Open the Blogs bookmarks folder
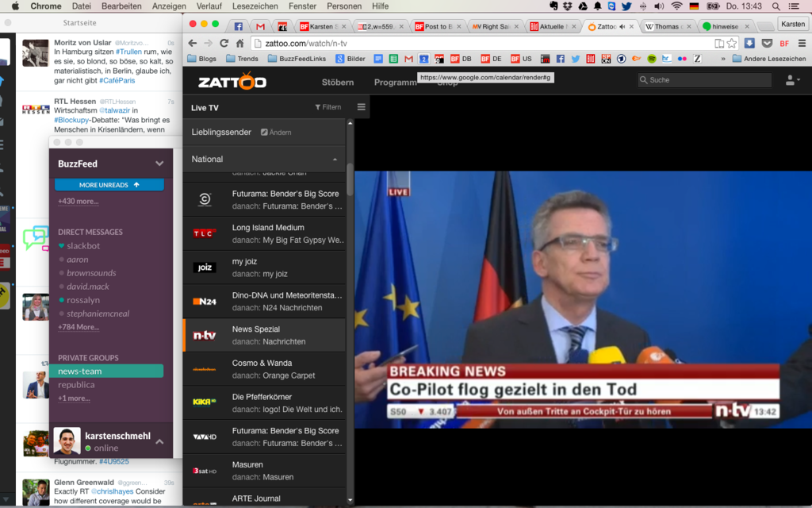The height and width of the screenshot is (508, 812). pos(201,59)
